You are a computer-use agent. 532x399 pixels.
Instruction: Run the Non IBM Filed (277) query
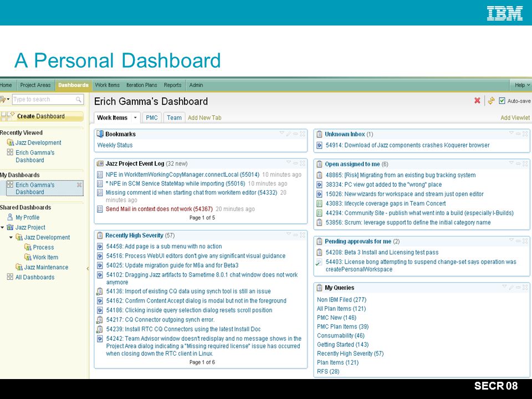point(342,300)
